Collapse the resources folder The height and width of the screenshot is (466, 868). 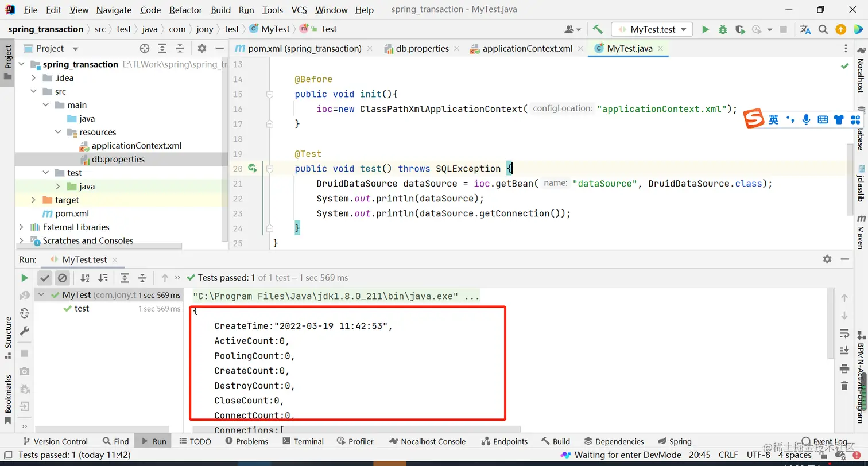coord(59,133)
